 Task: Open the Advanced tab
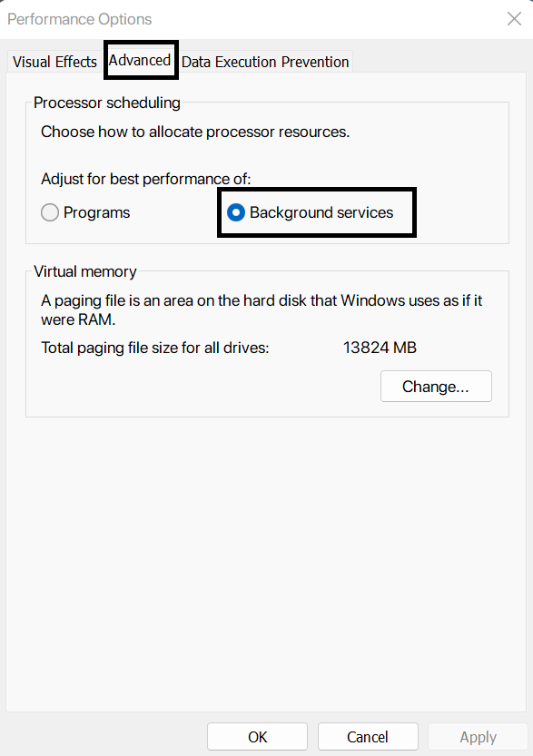(x=141, y=60)
